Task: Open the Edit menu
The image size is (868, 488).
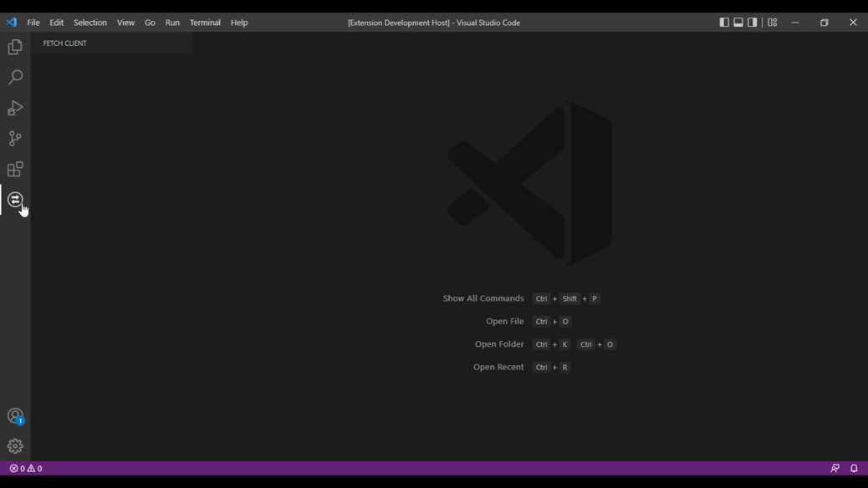Action: point(57,23)
